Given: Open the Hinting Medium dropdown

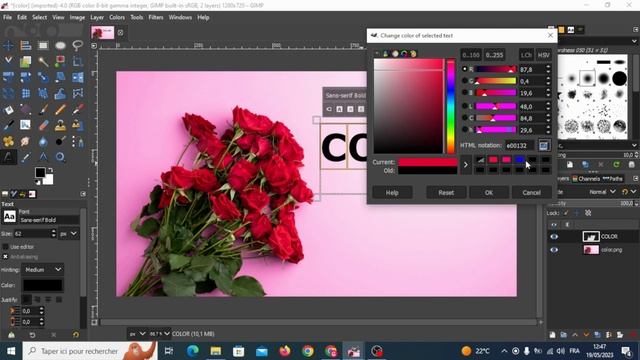Looking at the screenshot, I should 42,270.
